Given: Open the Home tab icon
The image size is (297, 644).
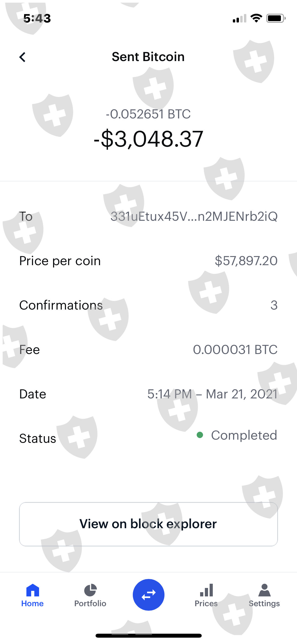Looking at the screenshot, I should click(32, 590).
